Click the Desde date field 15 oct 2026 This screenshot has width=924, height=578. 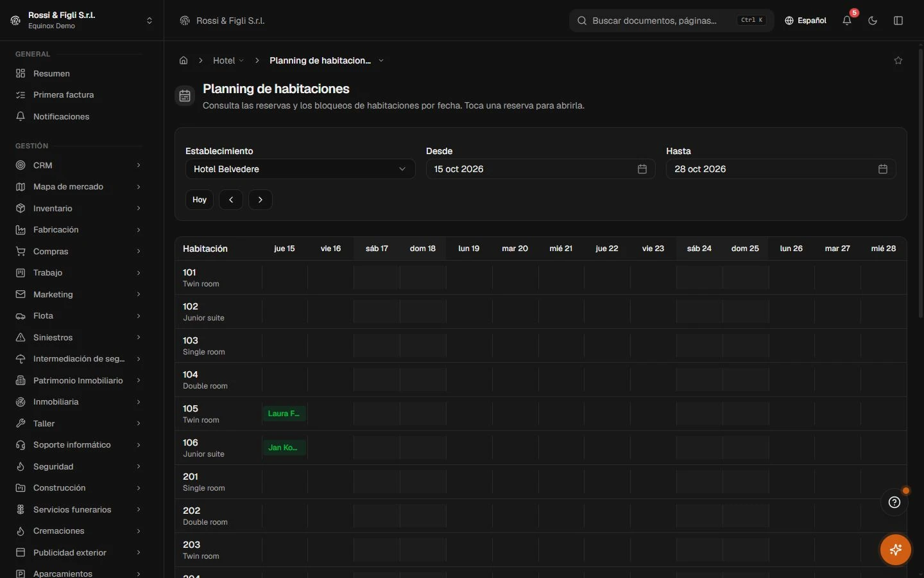point(540,169)
